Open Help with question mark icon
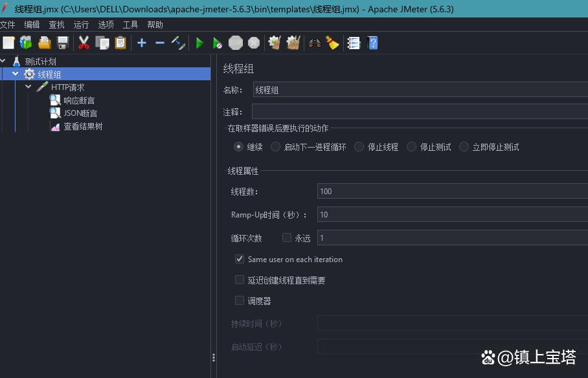 372,43
